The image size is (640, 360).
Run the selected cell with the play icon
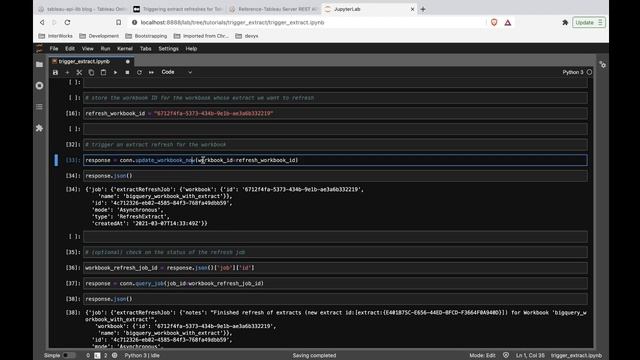(115, 72)
